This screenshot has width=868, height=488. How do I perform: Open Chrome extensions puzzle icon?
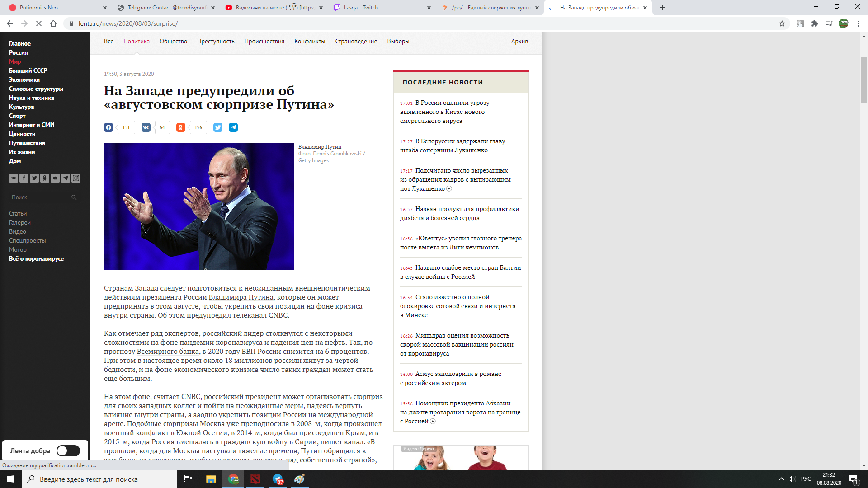[x=815, y=23]
